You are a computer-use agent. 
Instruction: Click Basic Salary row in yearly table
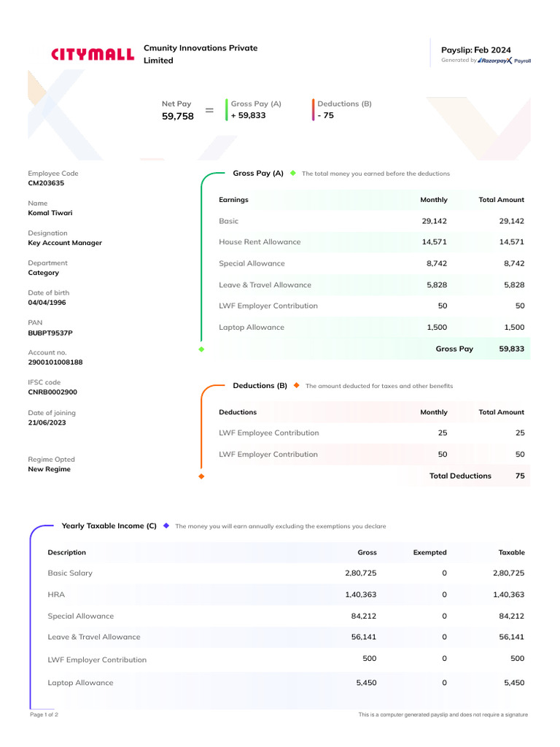[x=286, y=573]
